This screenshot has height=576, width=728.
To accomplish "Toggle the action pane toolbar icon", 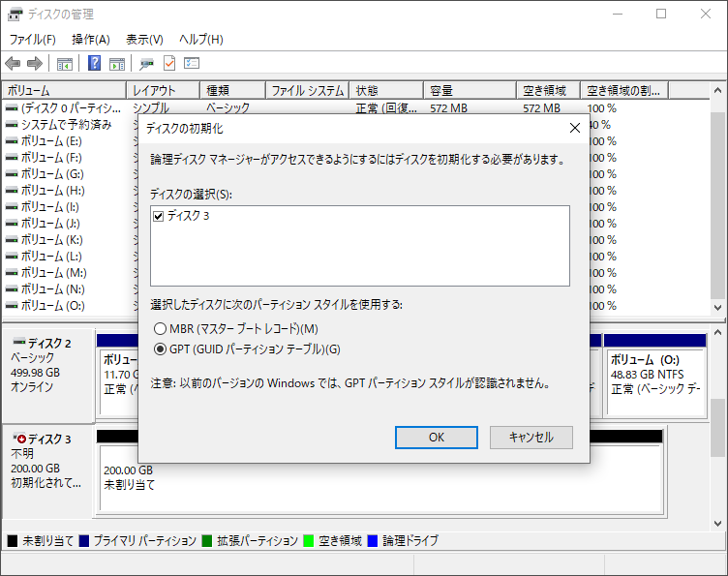I will 117,63.
